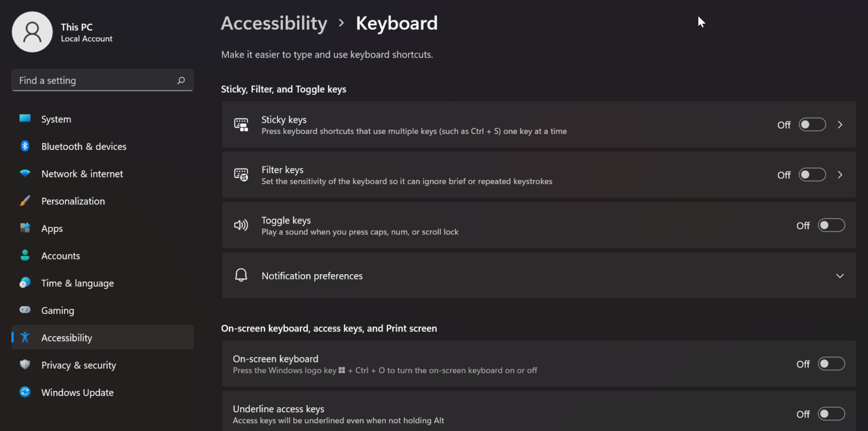Go back to Accessibility via breadcrumb
The image size is (868, 431).
tap(274, 23)
